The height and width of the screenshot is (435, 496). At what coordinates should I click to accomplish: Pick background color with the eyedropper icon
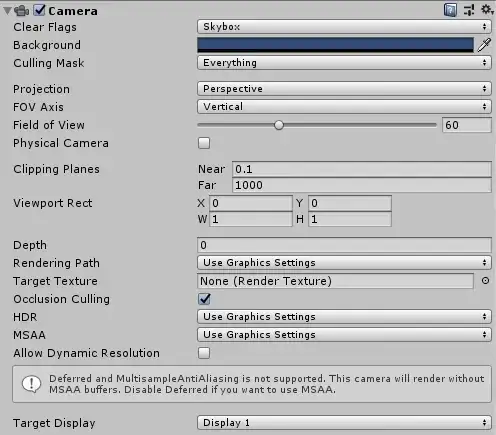[484, 45]
